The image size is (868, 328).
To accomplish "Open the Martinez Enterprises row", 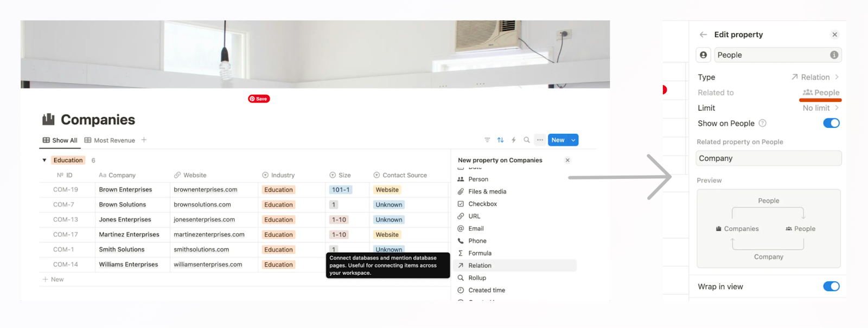I will point(129,235).
